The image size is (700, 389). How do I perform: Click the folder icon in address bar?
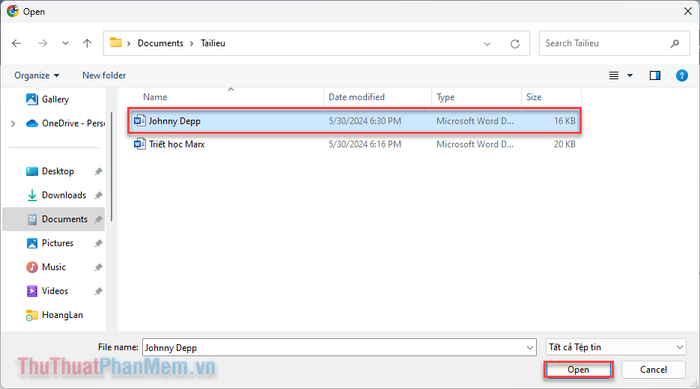[x=116, y=42]
